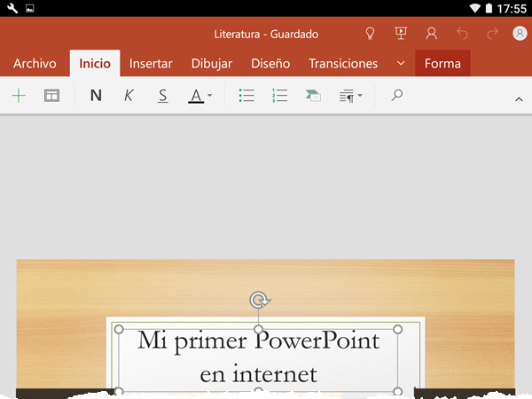
Task: Switch to the Dibujar tab
Action: tap(212, 64)
